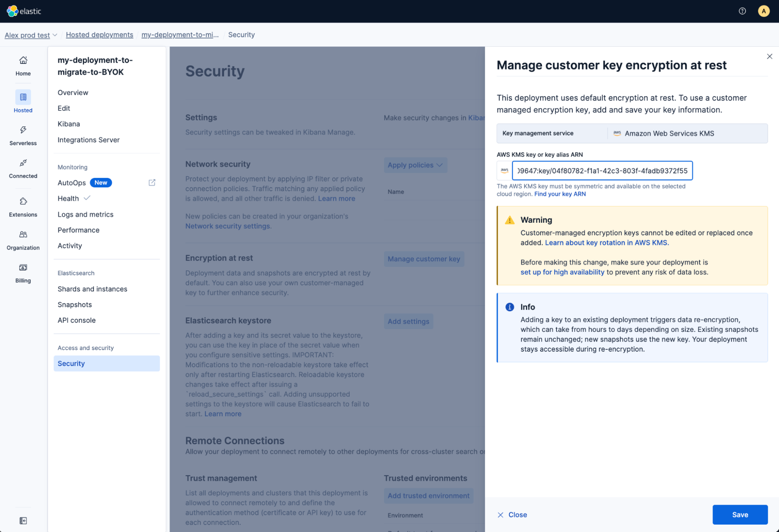
Task: Open Integrations Server menu item
Action: click(x=88, y=140)
